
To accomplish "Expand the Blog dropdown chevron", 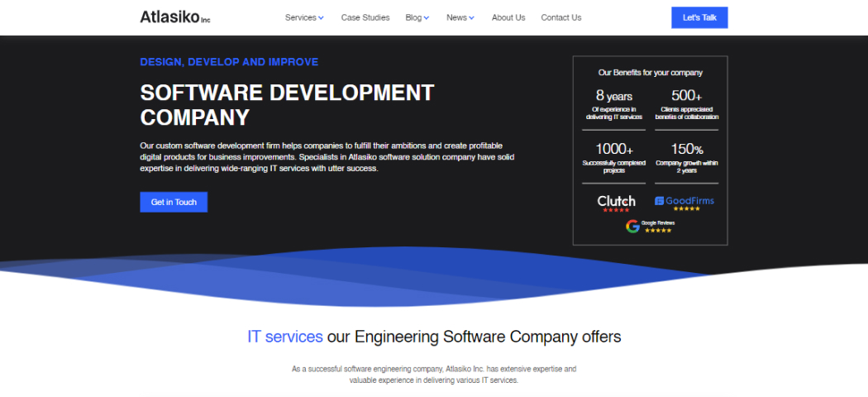I will point(427,18).
